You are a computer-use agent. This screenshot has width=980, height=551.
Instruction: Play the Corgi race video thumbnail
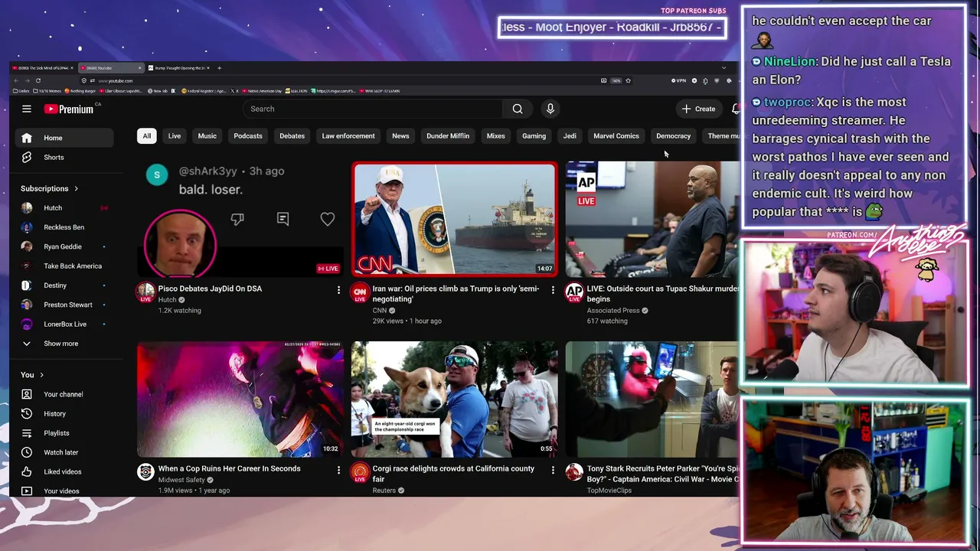[455, 399]
